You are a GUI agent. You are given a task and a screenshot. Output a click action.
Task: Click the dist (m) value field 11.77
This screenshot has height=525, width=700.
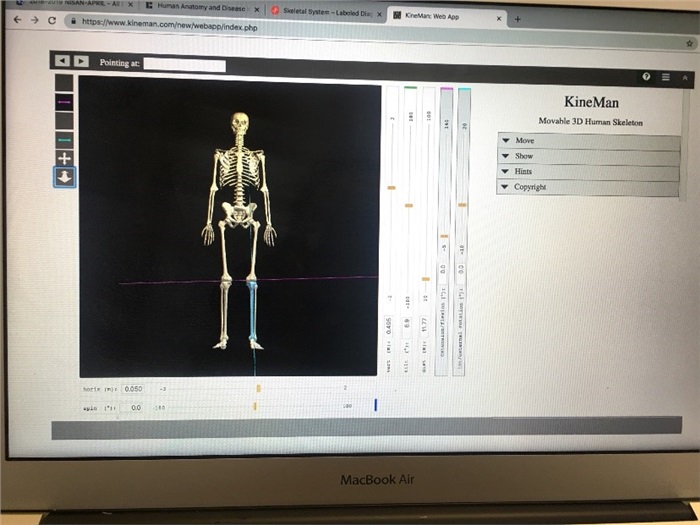pyautogui.click(x=425, y=325)
